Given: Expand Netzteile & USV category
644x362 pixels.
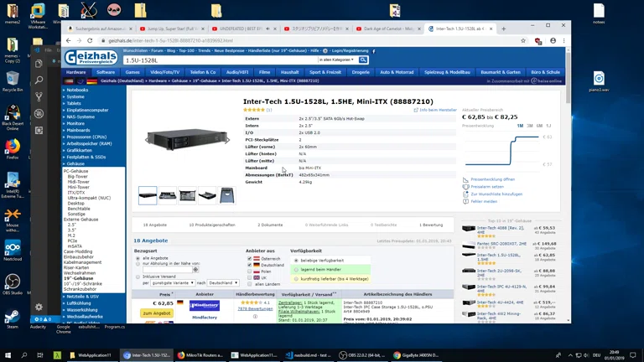Looking at the screenshot, I should [x=82, y=297].
